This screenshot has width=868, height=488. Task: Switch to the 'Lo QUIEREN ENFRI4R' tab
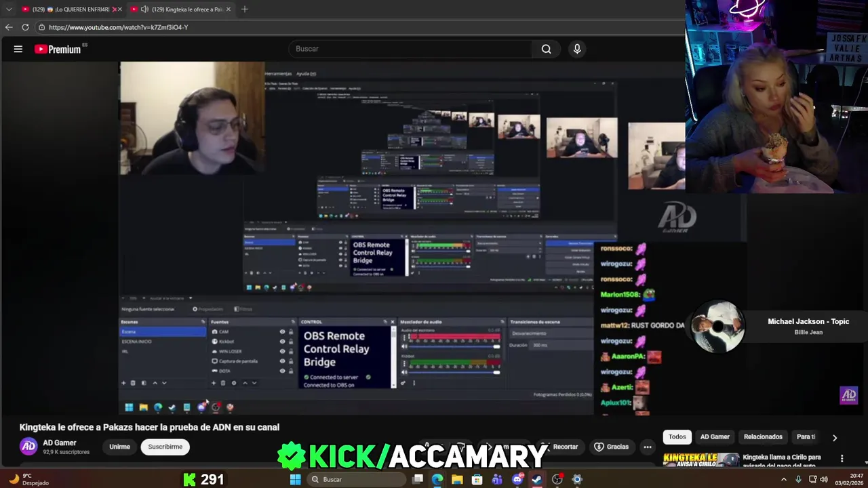tap(71, 9)
